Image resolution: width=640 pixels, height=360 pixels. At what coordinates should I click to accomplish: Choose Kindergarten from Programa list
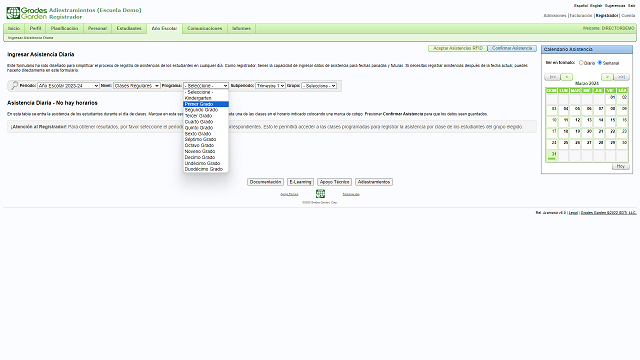[206, 98]
